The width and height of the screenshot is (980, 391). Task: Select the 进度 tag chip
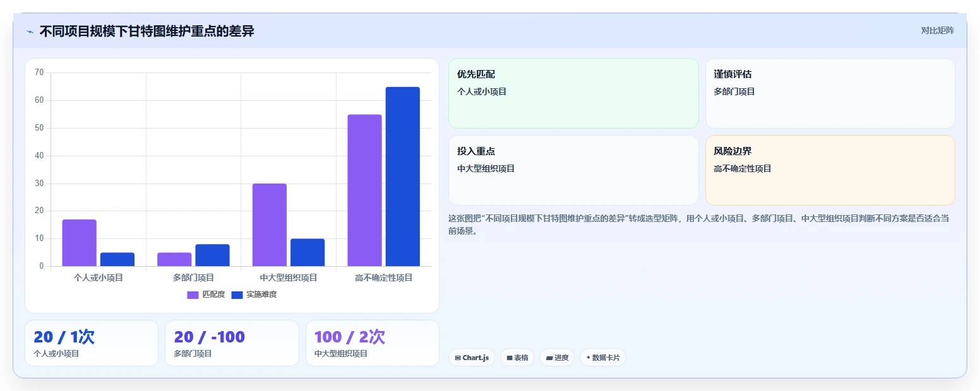(557, 358)
